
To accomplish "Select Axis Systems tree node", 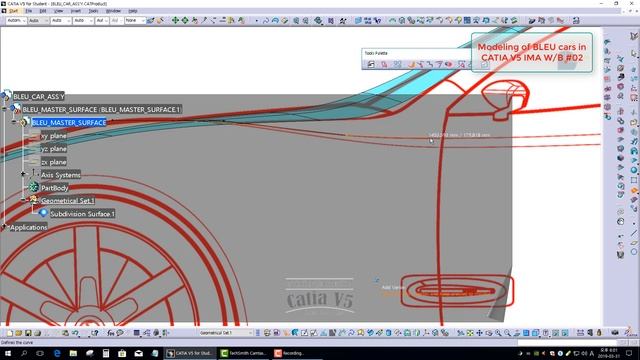I will (x=60, y=175).
